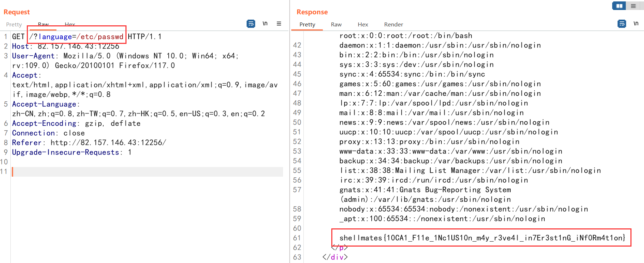Click the sync:x:4:65534 response line

pyautogui.click(x=412, y=74)
